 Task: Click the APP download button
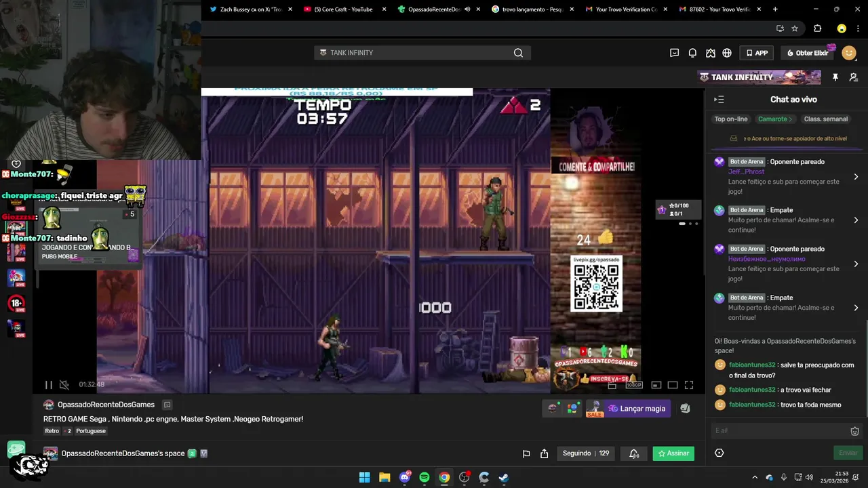coord(757,53)
